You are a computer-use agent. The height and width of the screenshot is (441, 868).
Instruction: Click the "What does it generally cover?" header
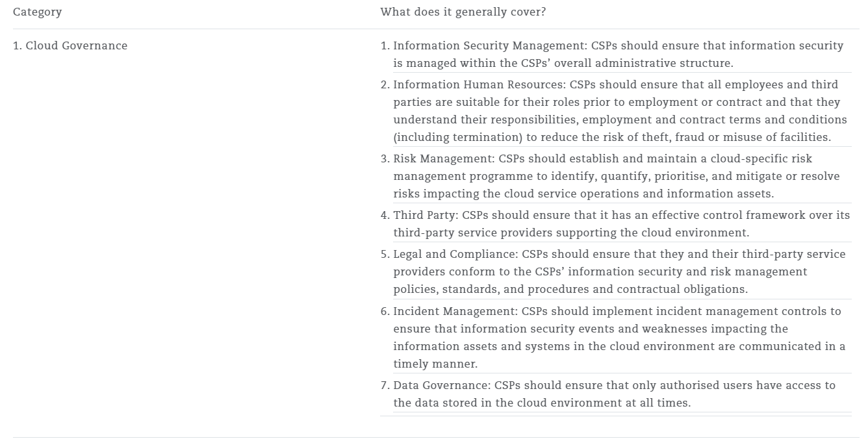coord(463,12)
